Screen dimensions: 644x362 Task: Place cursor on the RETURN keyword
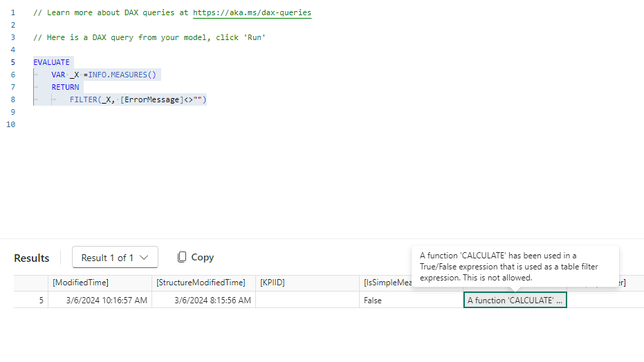[x=65, y=87]
